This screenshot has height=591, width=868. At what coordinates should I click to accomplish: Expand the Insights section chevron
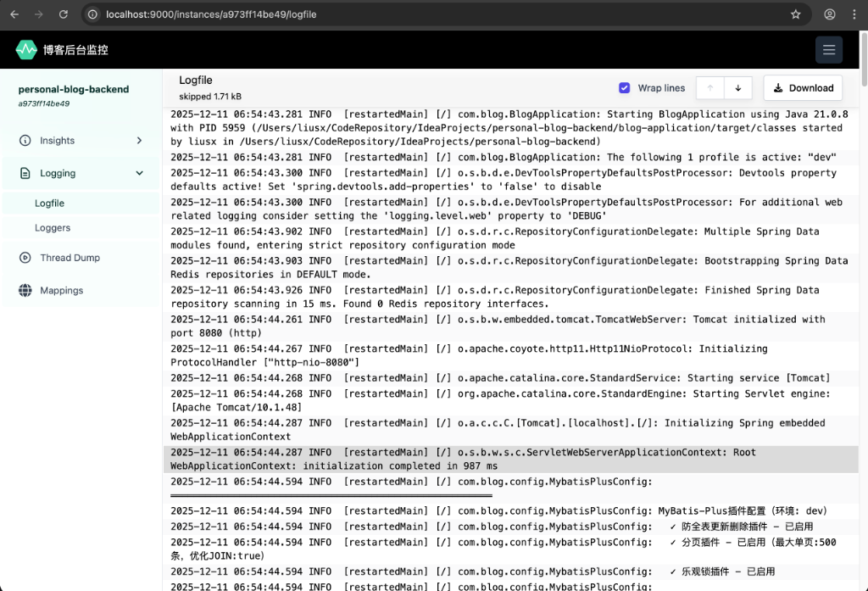140,141
